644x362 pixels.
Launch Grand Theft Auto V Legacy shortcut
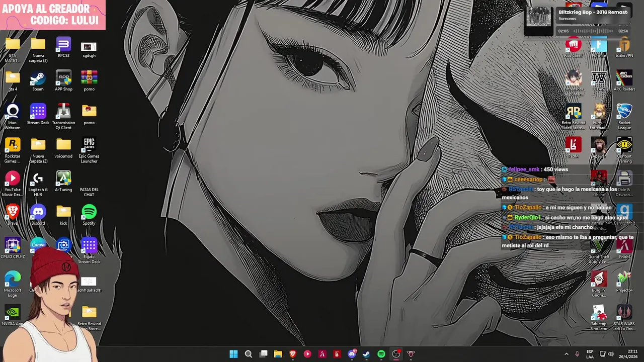pos(599,252)
